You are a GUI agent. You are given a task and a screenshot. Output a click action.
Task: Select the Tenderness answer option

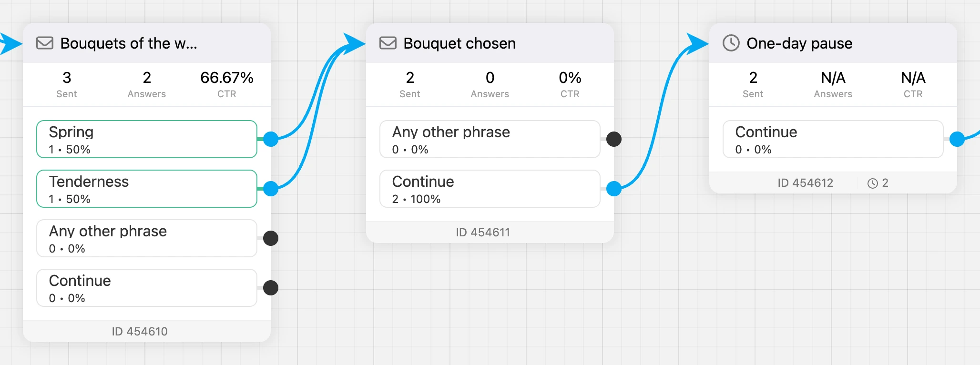tap(147, 189)
